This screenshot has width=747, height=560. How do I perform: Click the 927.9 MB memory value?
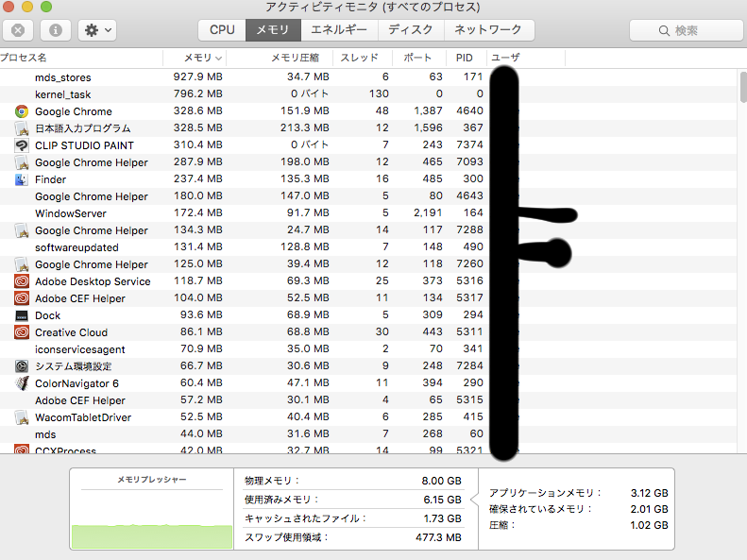click(197, 76)
